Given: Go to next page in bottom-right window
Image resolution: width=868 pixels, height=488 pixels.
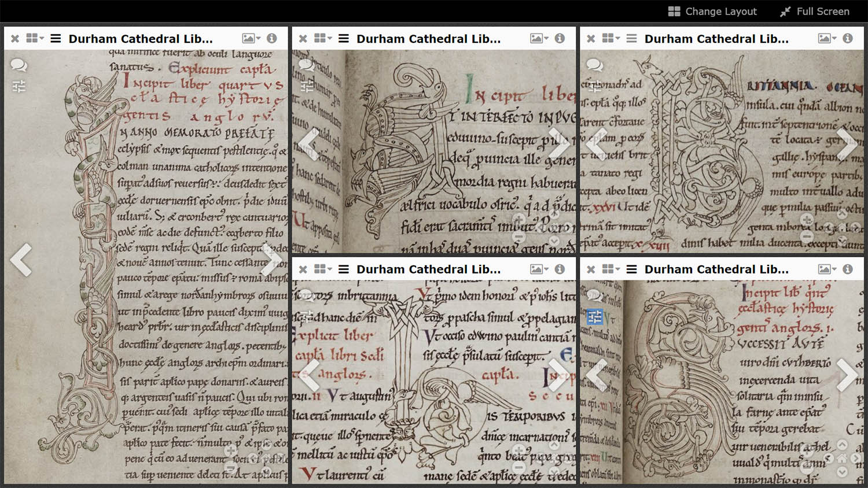Looking at the screenshot, I should point(847,375).
